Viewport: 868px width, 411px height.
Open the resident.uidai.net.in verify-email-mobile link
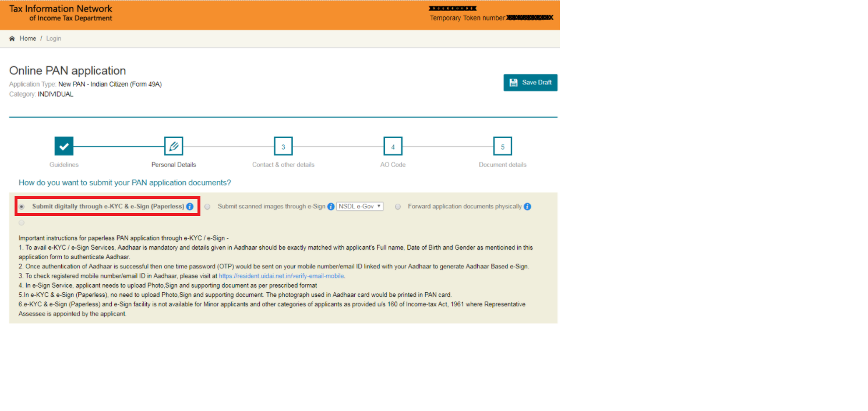[x=281, y=276]
